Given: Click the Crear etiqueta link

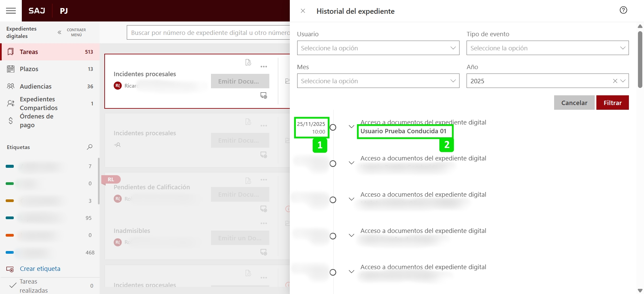Looking at the screenshot, I should tap(40, 269).
